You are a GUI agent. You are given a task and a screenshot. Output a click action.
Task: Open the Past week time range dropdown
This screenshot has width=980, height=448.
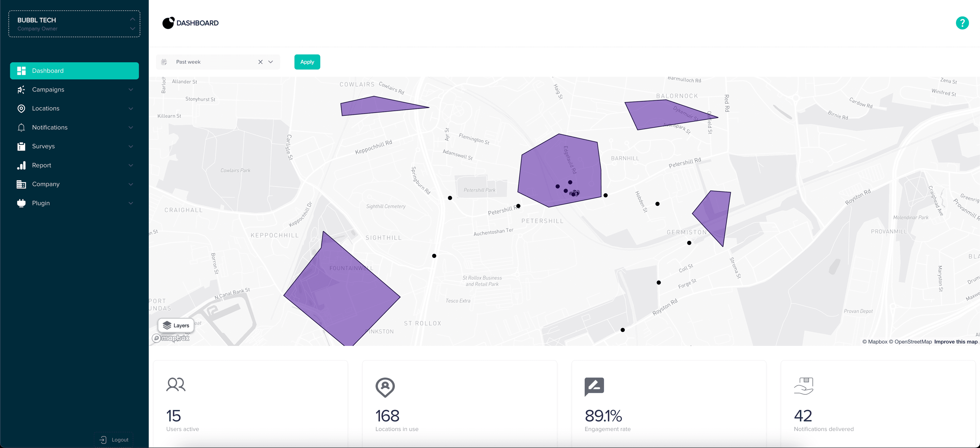tap(271, 62)
